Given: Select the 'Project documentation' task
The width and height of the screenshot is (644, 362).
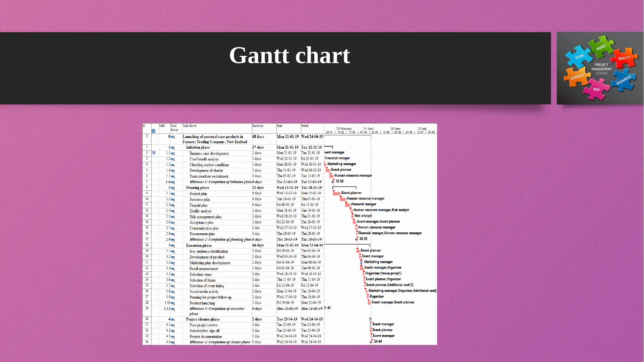Looking at the screenshot, I should 205,337.
